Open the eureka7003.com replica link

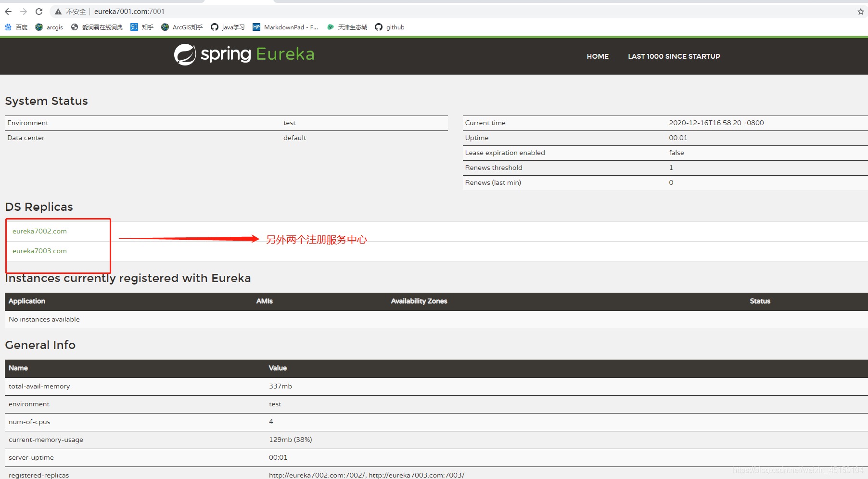coord(39,251)
